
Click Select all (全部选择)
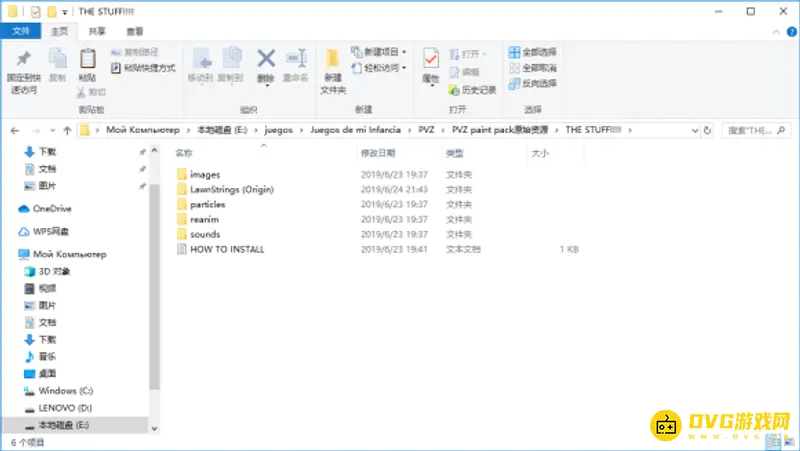point(532,52)
